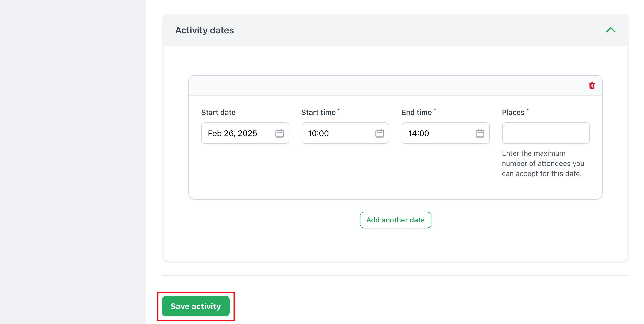Click the Start date label
Viewport: 644px width, 324px height.
pyautogui.click(x=218, y=112)
